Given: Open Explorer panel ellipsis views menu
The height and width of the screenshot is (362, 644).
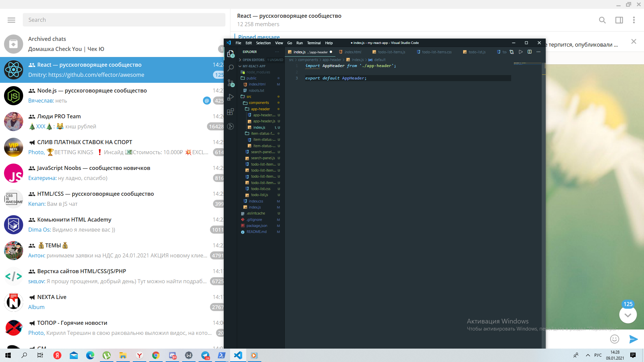Looking at the screenshot, I should [277, 52].
